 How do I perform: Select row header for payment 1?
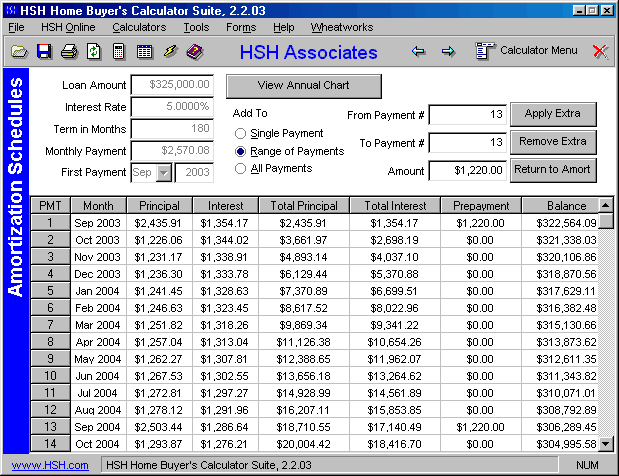tap(51, 223)
